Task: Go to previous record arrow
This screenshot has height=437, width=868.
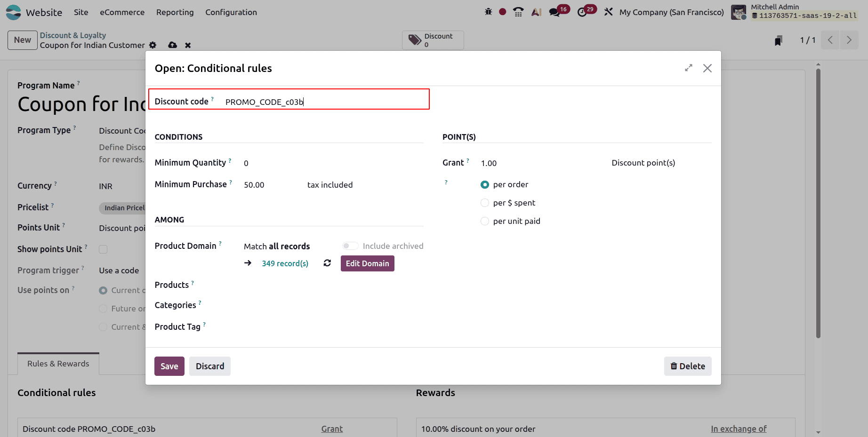Action: pyautogui.click(x=830, y=40)
